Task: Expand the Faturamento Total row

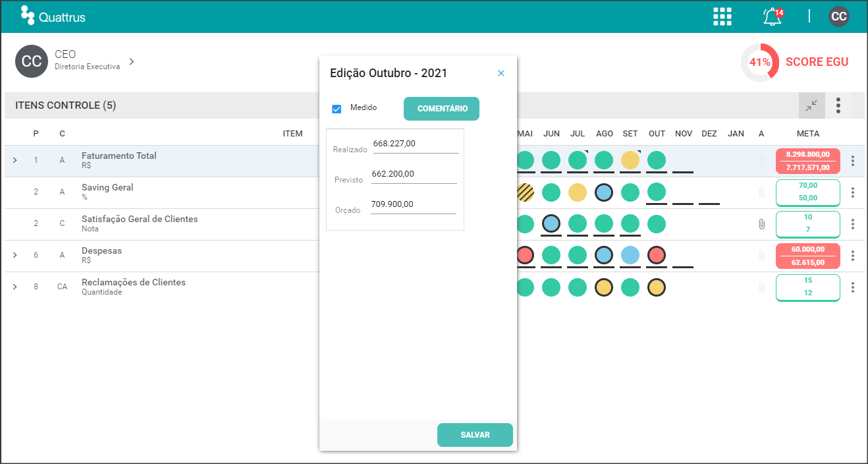Action: (15, 160)
